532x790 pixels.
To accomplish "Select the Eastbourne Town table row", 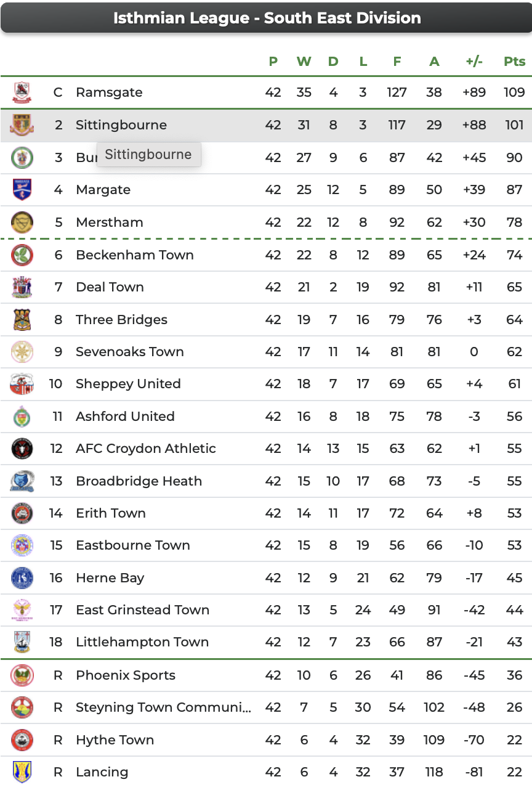I will [266, 545].
